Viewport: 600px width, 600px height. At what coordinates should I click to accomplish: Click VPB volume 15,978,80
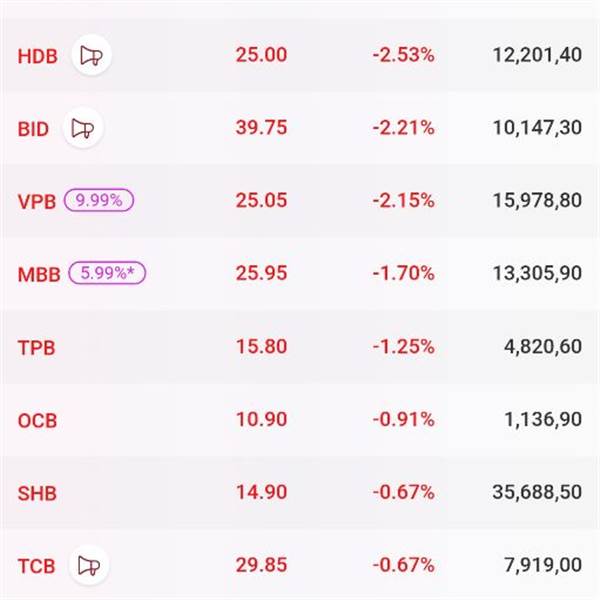coord(537,201)
